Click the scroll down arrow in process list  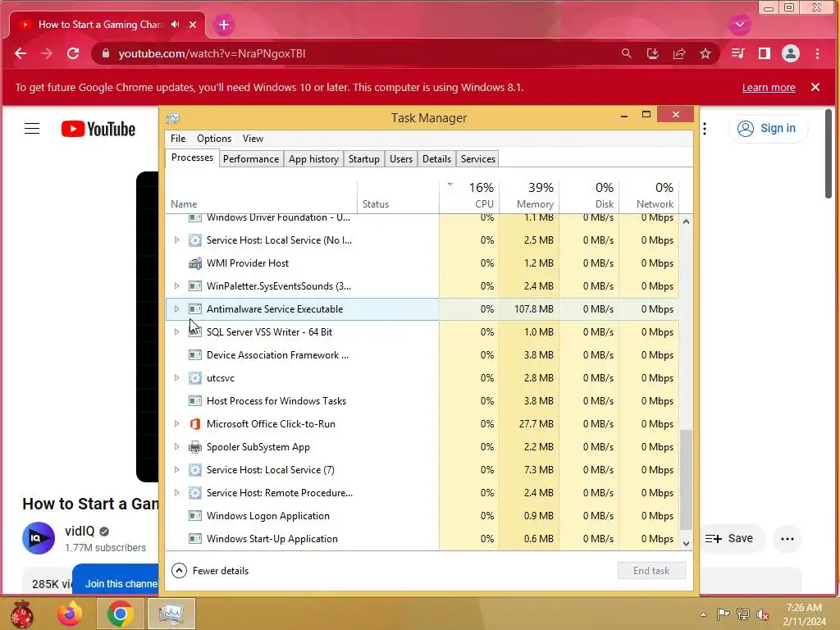coord(686,544)
